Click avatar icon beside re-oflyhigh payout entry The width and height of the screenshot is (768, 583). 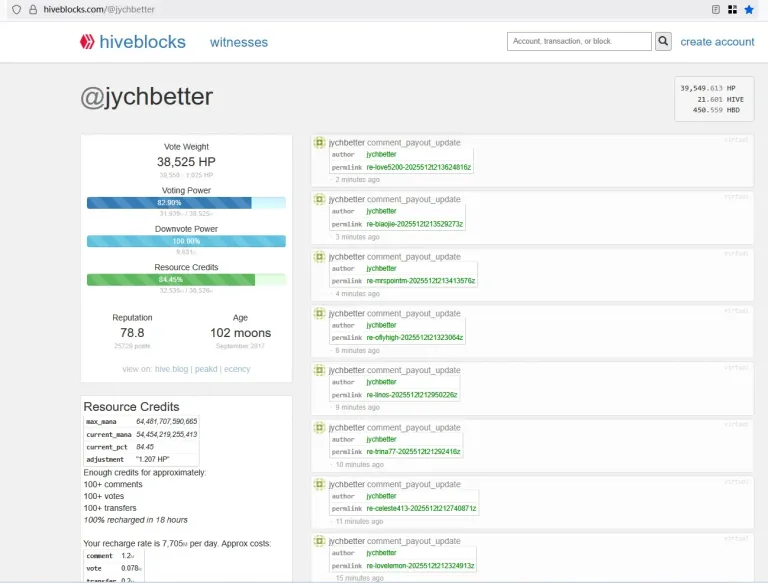[319, 313]
